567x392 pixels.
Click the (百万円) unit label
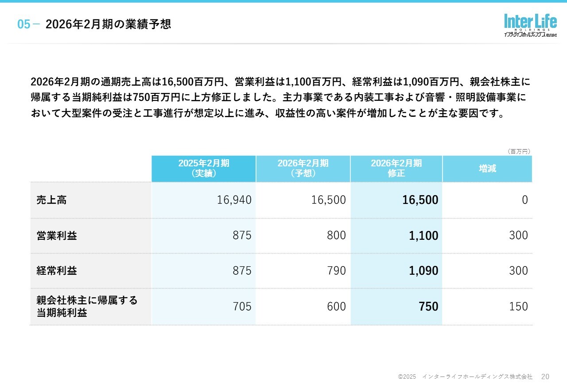click(x=518, y=151)
